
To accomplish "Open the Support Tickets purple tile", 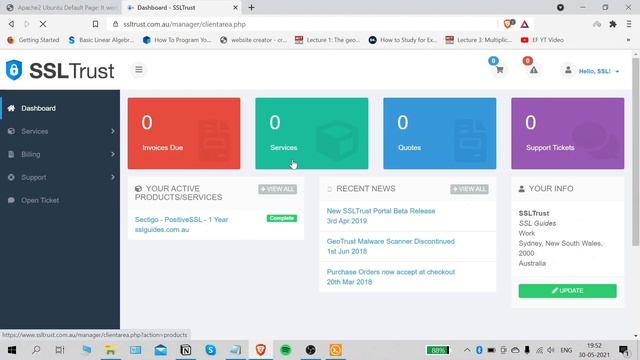I will [568, 133].
